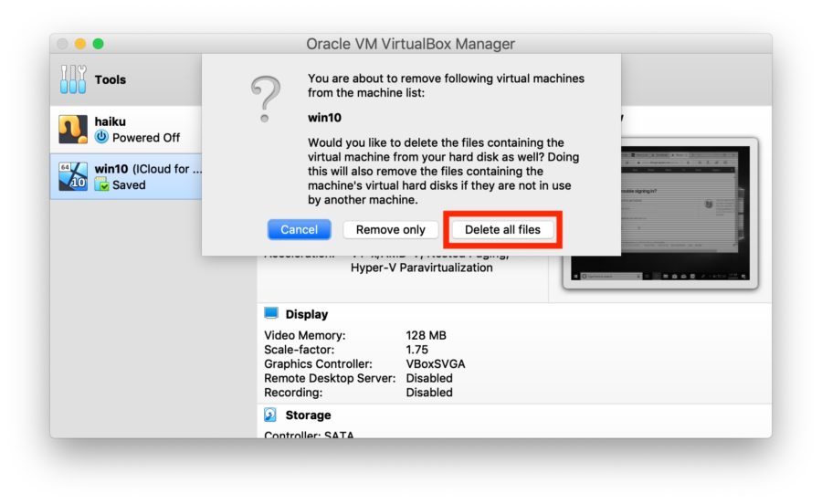Click the Hyper-V Paravirtualization text
Viewport: 822px width, 504px height.
(421, 268)
